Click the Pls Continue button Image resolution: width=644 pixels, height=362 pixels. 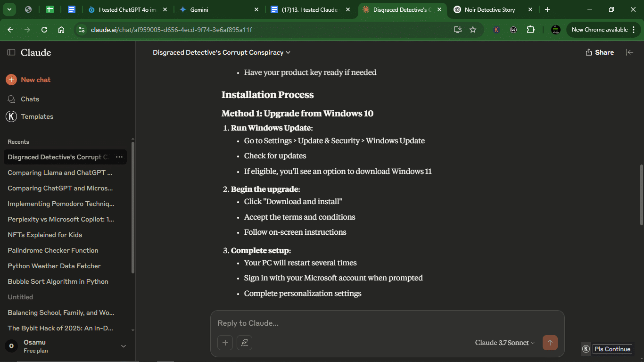pyautogui.click(x=612, y=349)
